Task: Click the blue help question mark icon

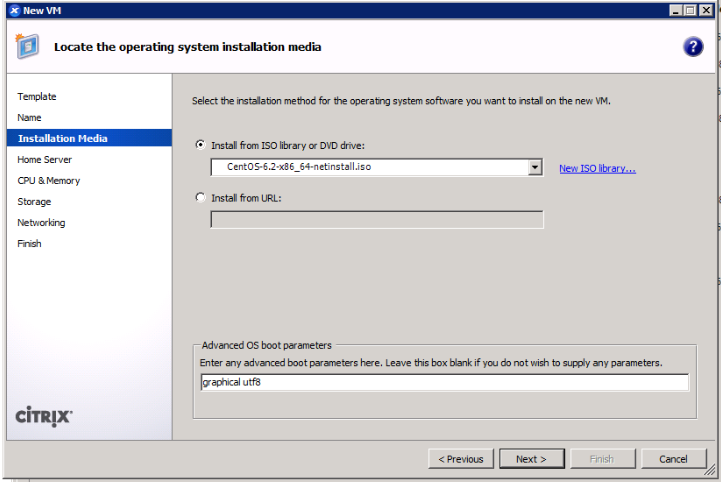Action: click(x=693, y=47)
